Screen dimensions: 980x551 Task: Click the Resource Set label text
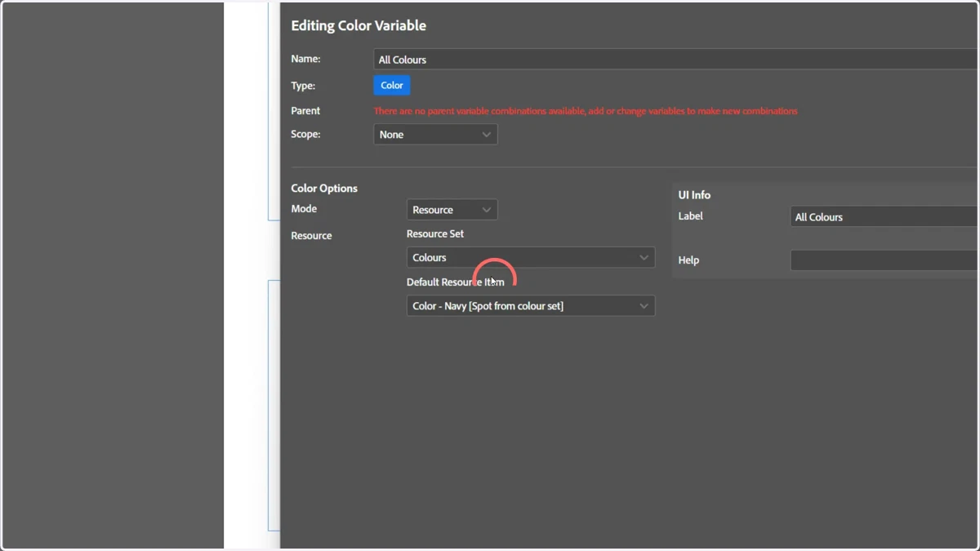435,233
